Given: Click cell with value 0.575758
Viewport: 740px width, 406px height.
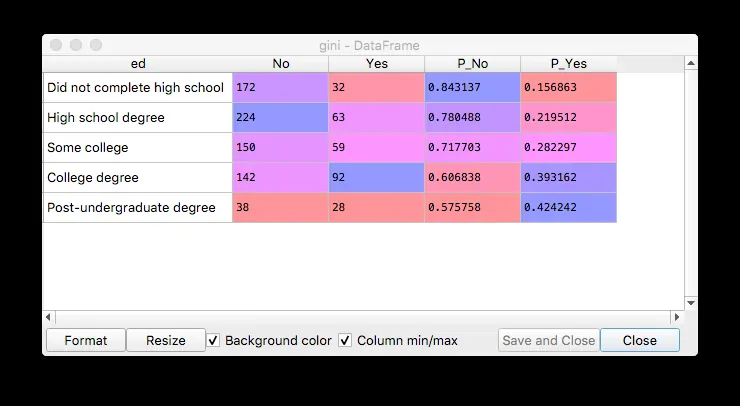Looking at the screenshot, I should coord(472,207).
